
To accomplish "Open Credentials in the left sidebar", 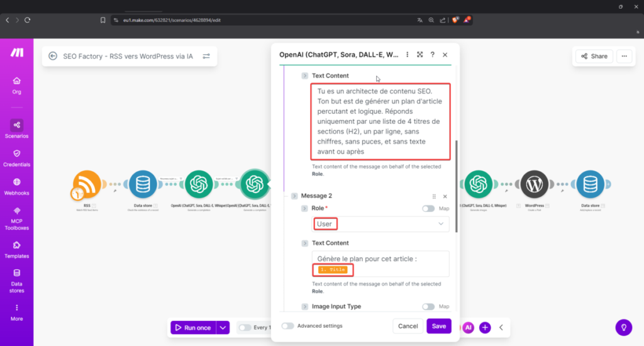I will click(16, 157).
